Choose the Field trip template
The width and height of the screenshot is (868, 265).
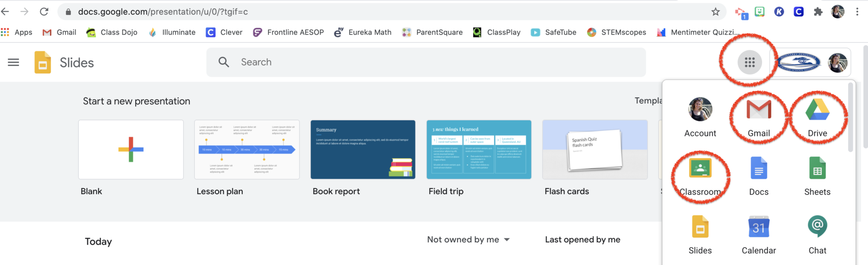479,149
